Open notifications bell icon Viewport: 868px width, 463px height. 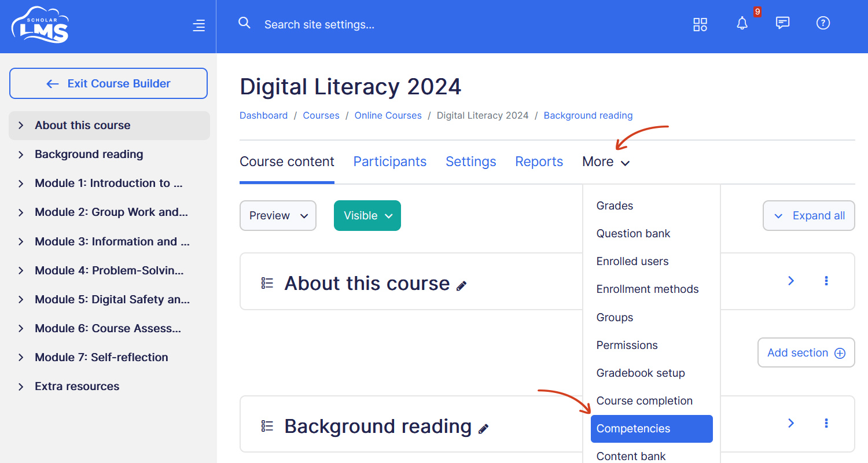(742, 24)
